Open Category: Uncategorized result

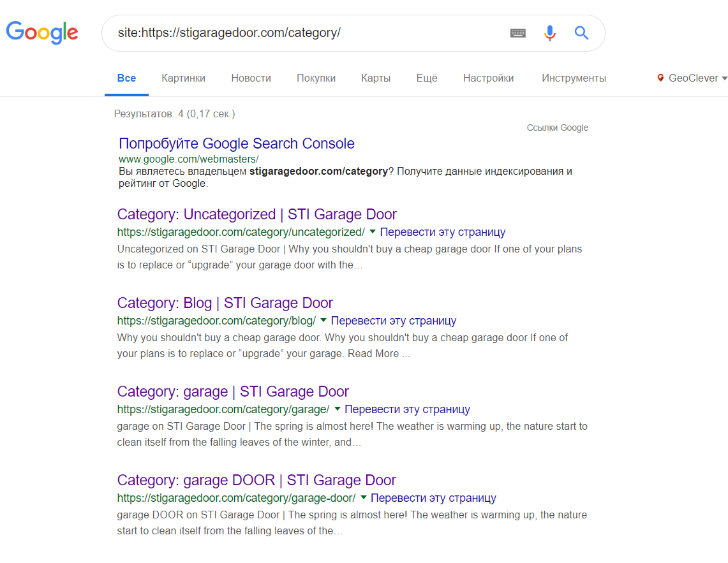256,214
